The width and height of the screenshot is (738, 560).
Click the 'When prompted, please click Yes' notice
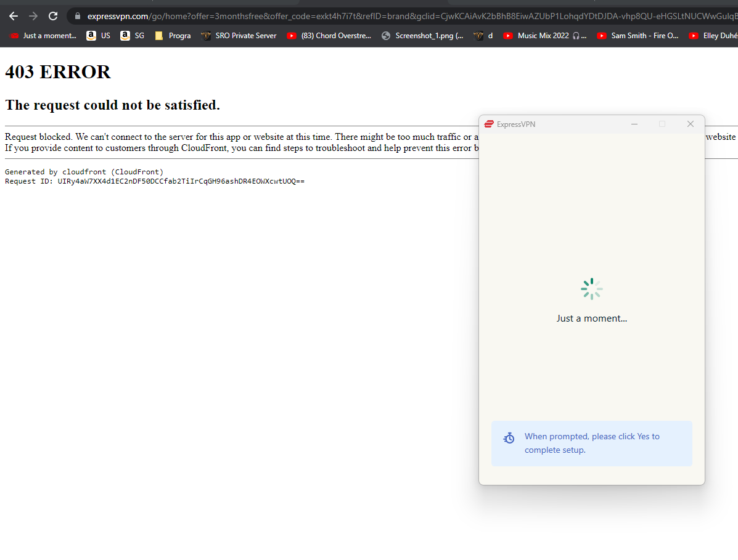[x=592, y=444]
